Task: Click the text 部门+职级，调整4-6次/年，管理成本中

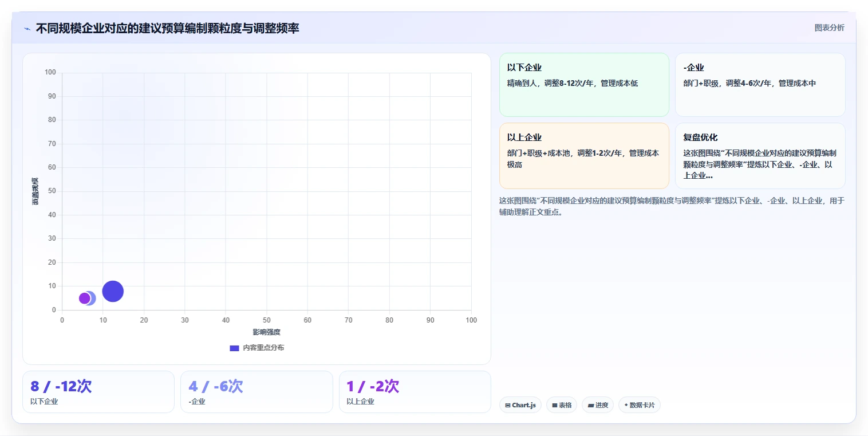Action: pyautogui.click(x=749, y=83)
